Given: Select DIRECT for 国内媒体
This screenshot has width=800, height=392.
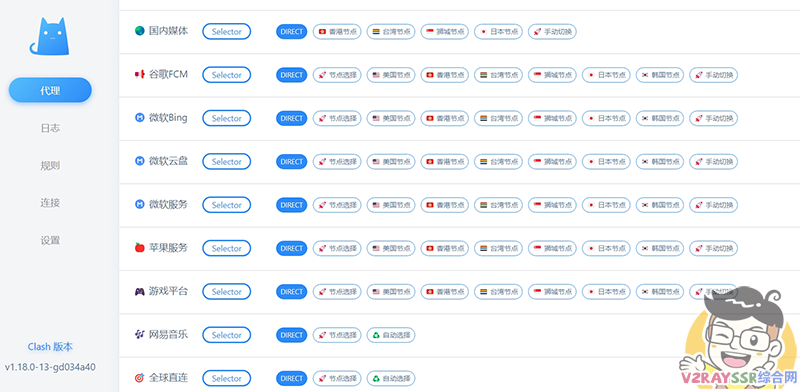Looking at the screenshot, I should 292,32.
